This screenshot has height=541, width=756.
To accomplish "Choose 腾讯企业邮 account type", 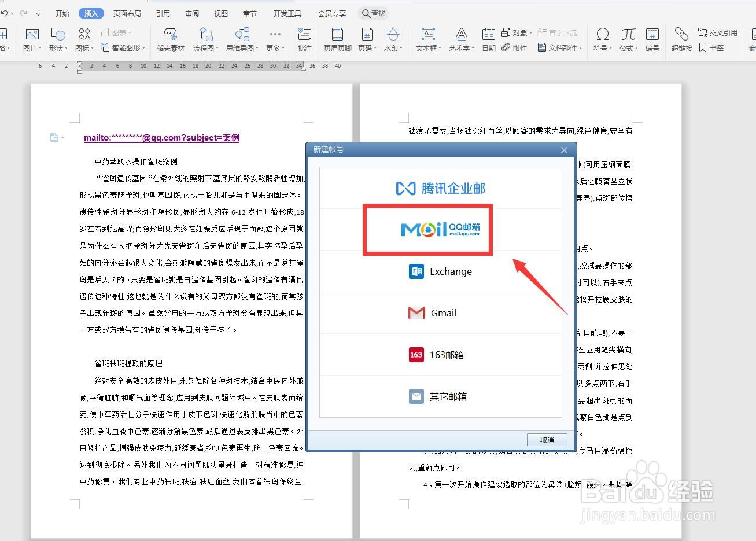I will pos(441,188).
